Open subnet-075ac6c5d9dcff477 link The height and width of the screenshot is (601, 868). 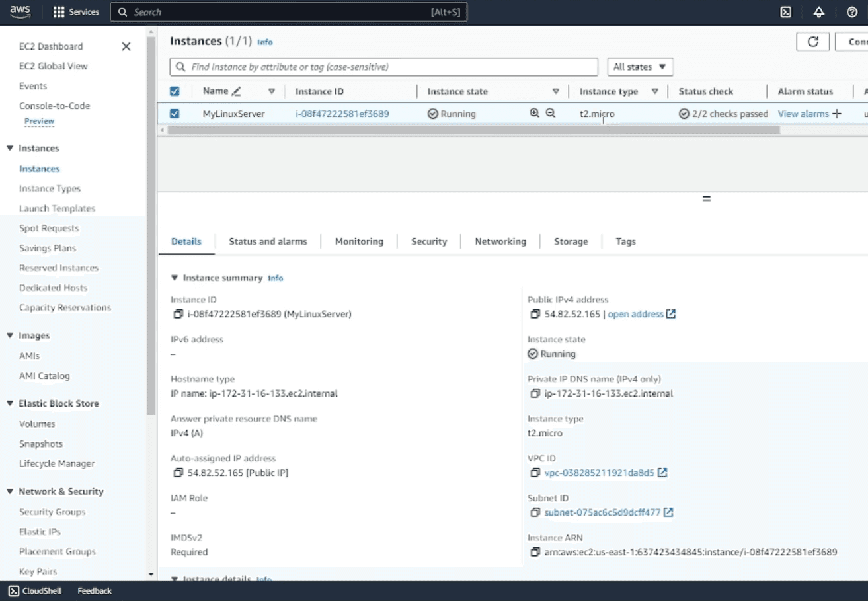point(602,513)
